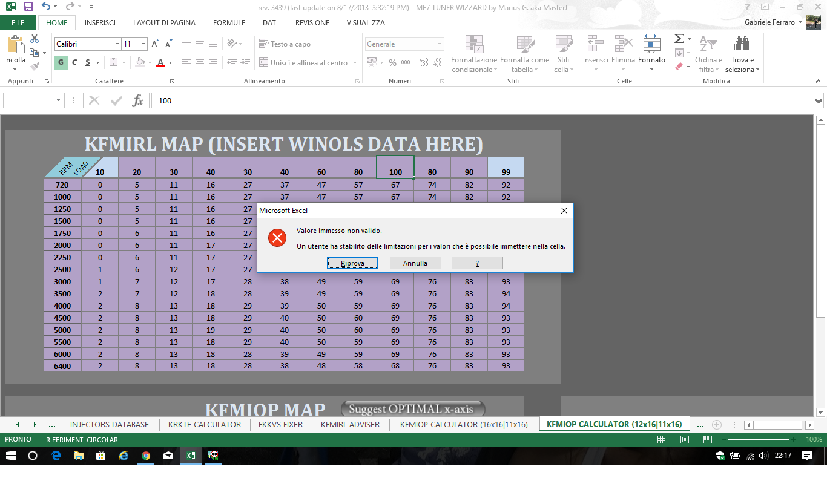Click the copy icon in Appunti
Viewport: 827px width, 504px height.
tap(34, 53)
